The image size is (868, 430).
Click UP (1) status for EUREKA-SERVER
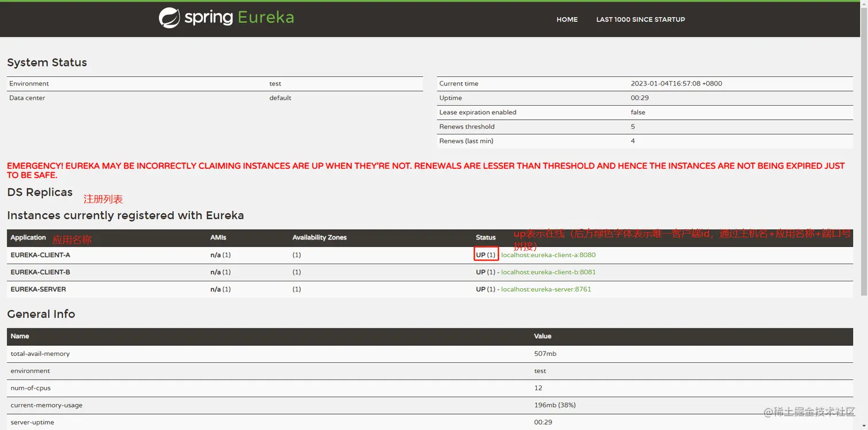click(486, 289)
